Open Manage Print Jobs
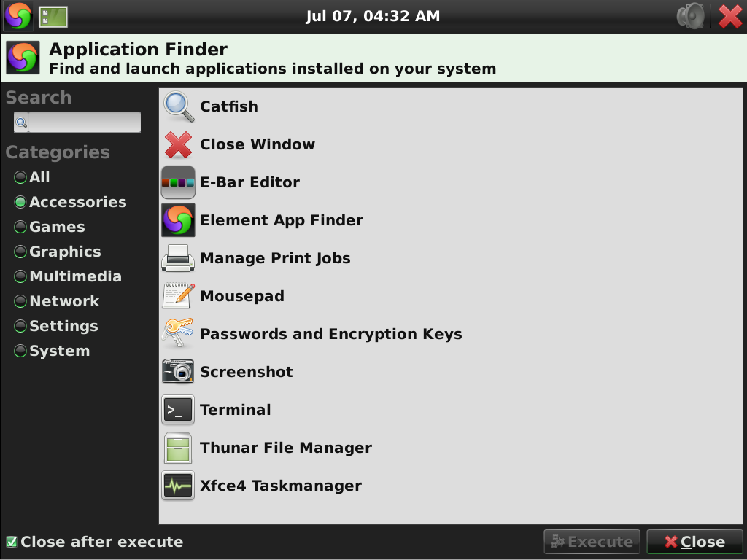The width and height of the screenshot is (747, 560). (x=276, y=258)
